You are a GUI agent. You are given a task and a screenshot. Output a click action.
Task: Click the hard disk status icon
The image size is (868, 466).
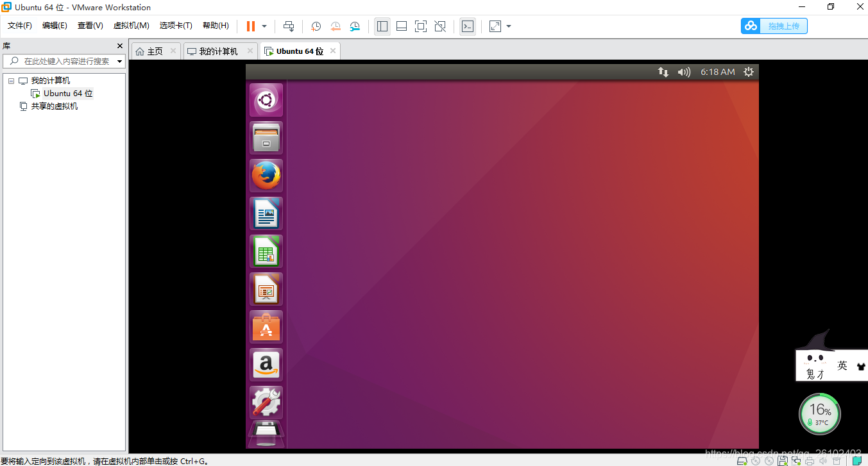coord(742,461)
